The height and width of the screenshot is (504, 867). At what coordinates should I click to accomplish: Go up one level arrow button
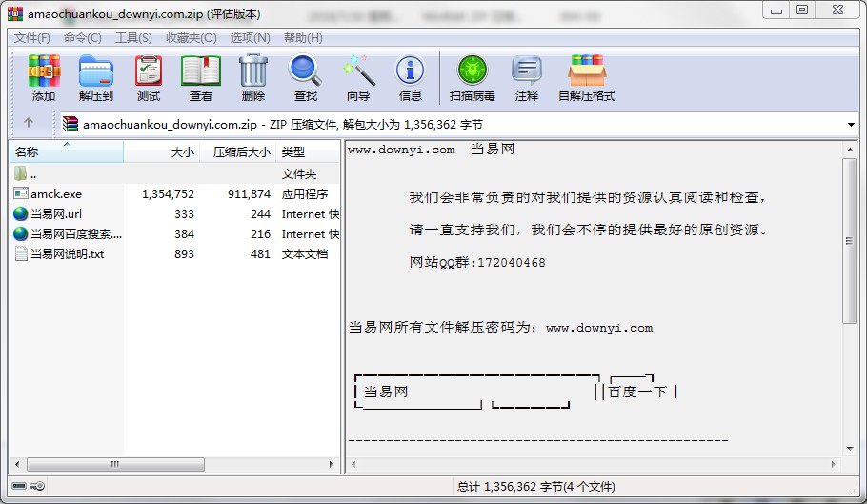pyautogui.click(x=29, y=123)
